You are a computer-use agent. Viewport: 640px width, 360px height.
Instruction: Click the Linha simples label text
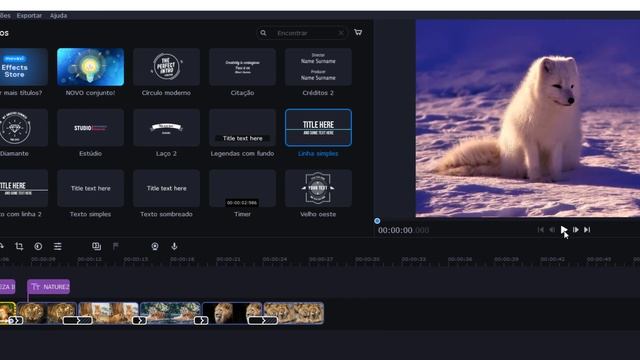click(318, 153)
